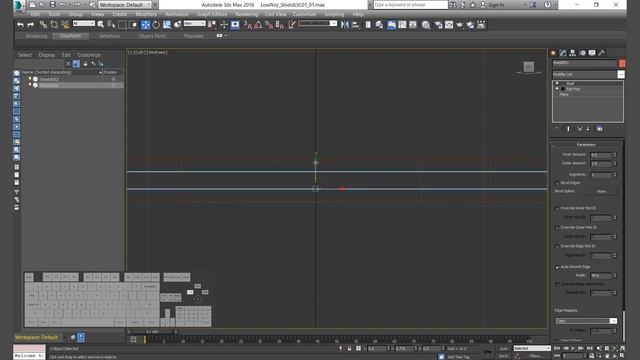Switch to the Object Paint ribbon tab
This screenshot has width=640, height=360.
[x=152, y=36]
